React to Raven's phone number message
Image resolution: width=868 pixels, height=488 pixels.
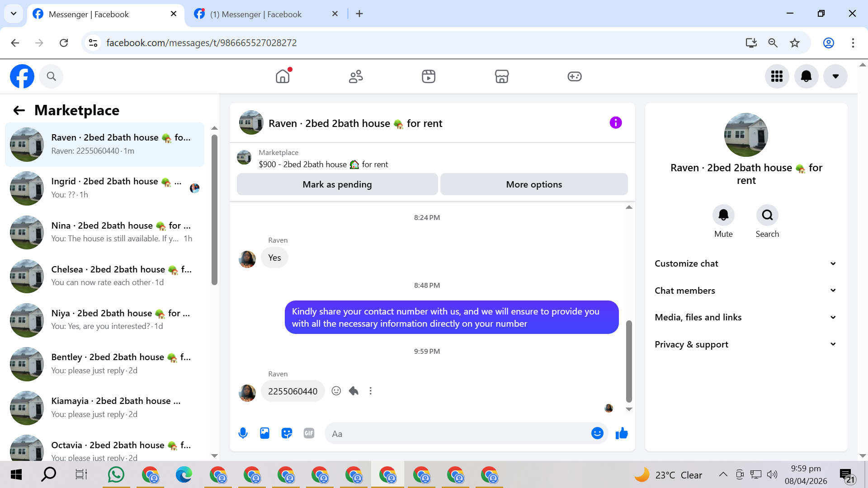point(336,391)
